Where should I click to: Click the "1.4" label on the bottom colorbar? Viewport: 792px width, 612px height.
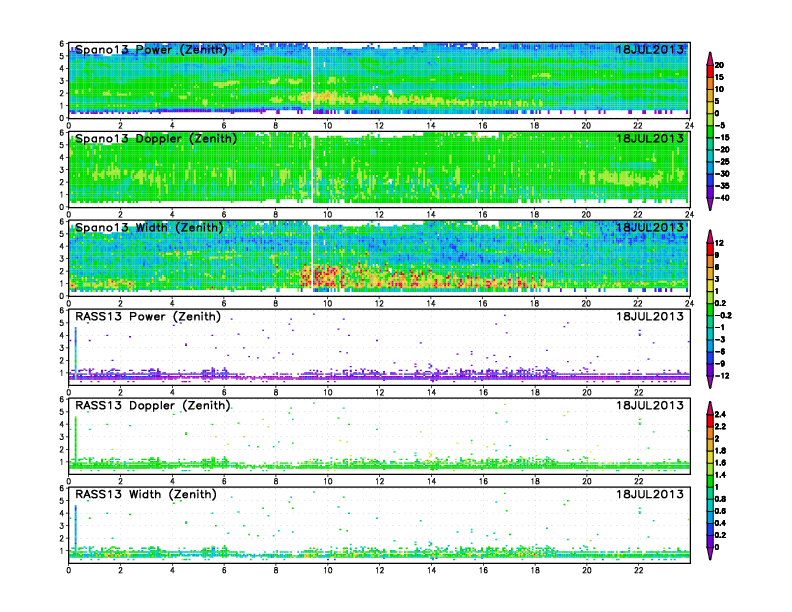(x=721, y=475)
